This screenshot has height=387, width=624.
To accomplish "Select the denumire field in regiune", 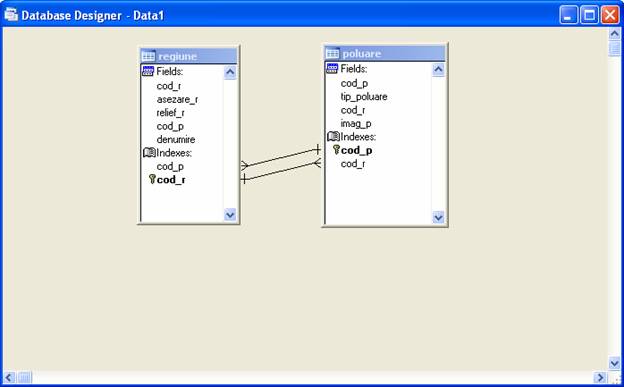I will pos(176,139).
